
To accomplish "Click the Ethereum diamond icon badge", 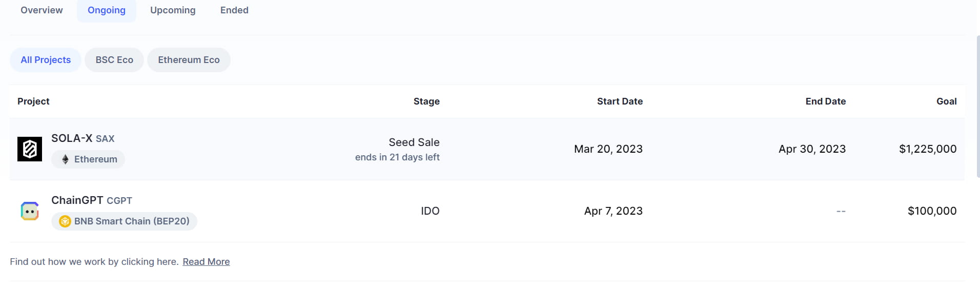I will [65, 159].
